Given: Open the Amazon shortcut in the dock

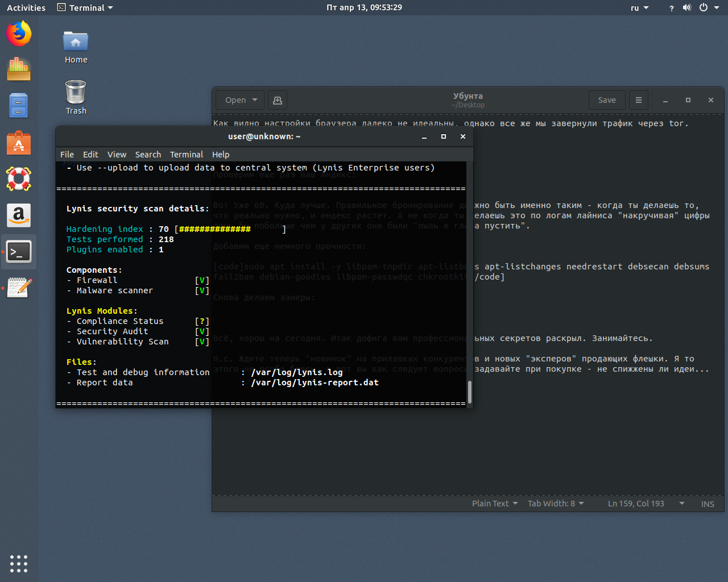Looking at the screenshot, I should [19, 215].
